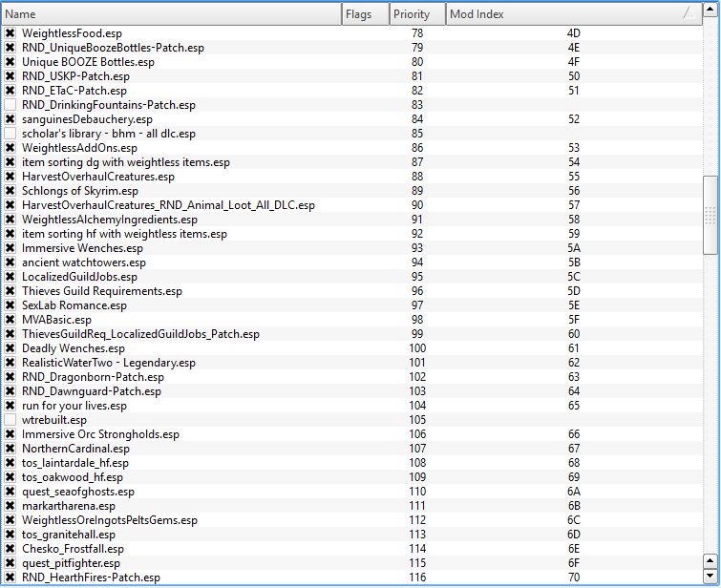Click the Mod Index sort arrow indicator
This screenshot has height=588, width=721.
(688, 13)
